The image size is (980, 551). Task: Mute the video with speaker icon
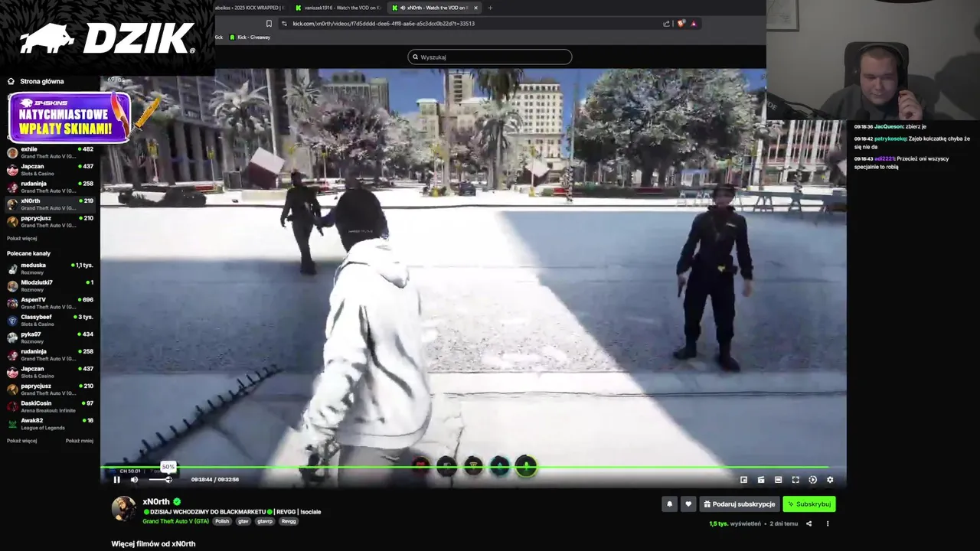[134, 480]
